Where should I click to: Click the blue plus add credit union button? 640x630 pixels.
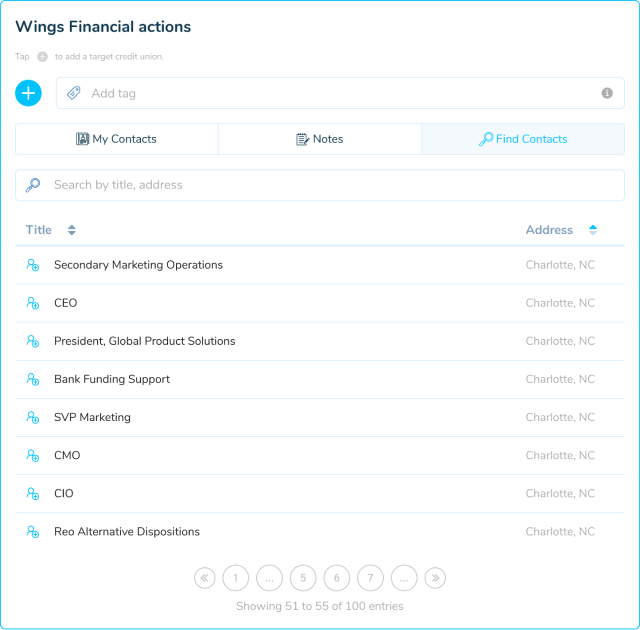[28, 93]
